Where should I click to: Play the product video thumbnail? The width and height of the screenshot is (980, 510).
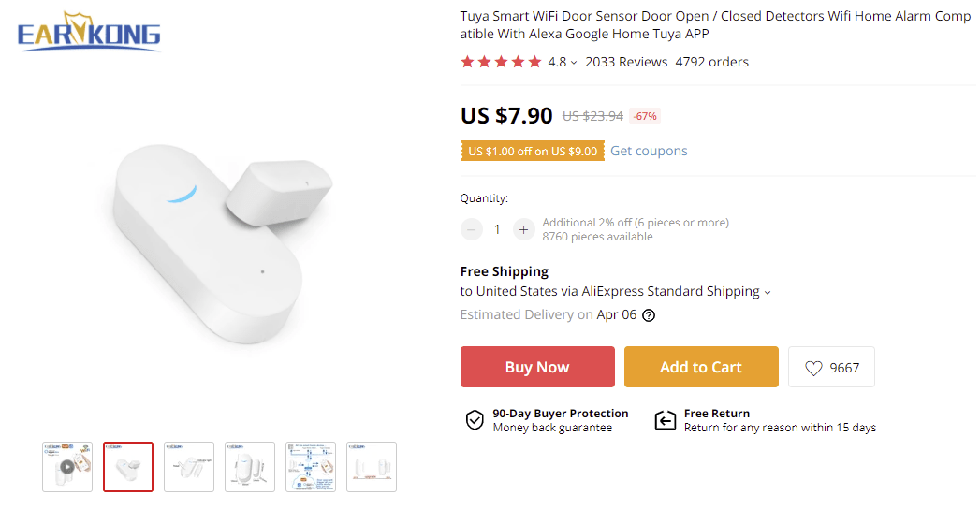point(67,466)
